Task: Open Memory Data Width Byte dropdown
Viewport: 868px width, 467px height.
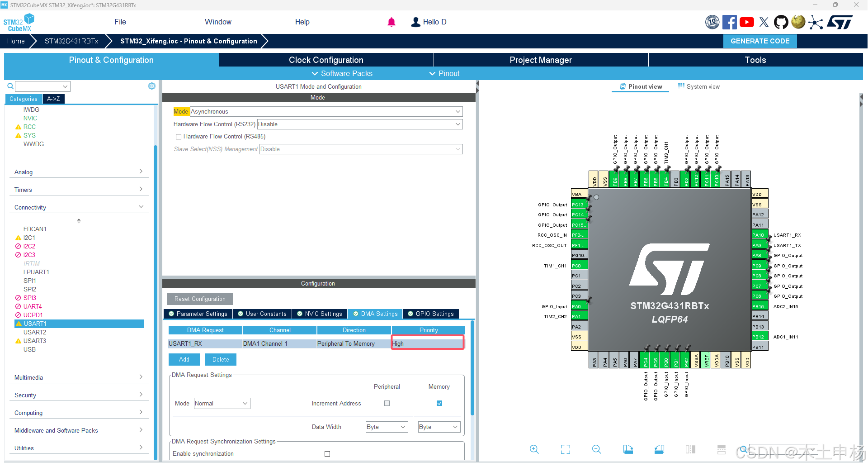Action: (x=439, y=427)
